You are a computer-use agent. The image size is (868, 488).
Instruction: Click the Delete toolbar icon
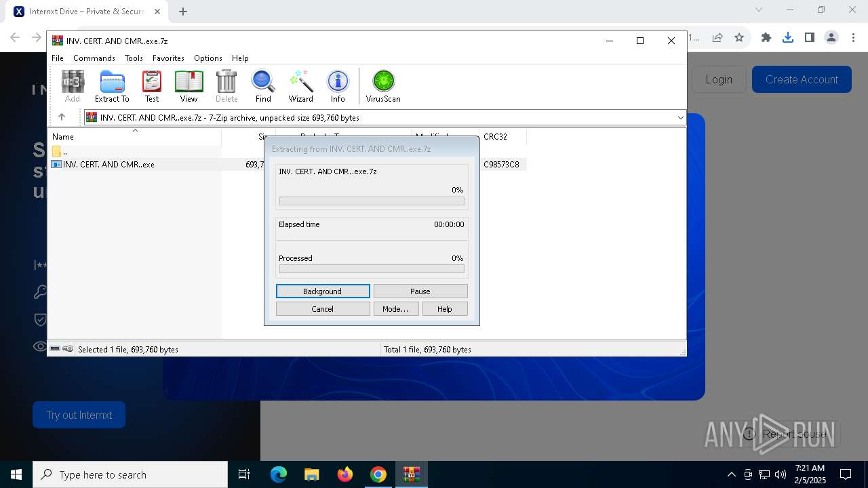pos(226,86)
